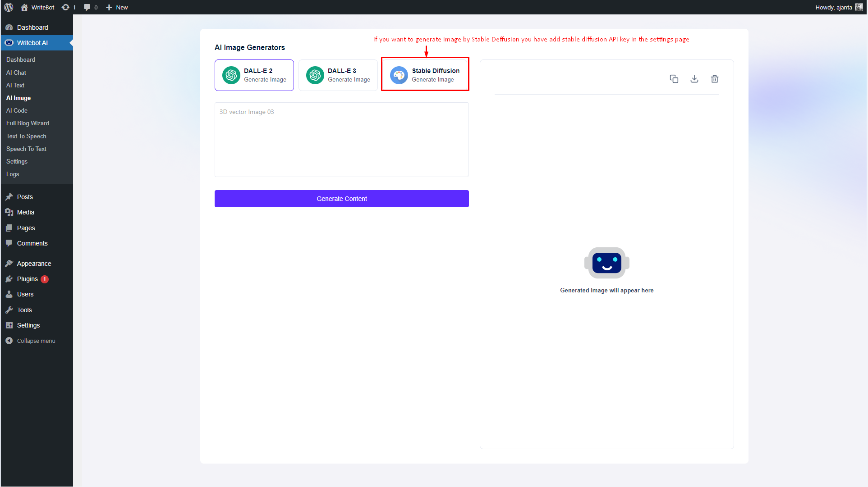Expand the Full Blog Wizard menu item
The image size is (868, 487).
pyautogui.click(x=28, y=123)
